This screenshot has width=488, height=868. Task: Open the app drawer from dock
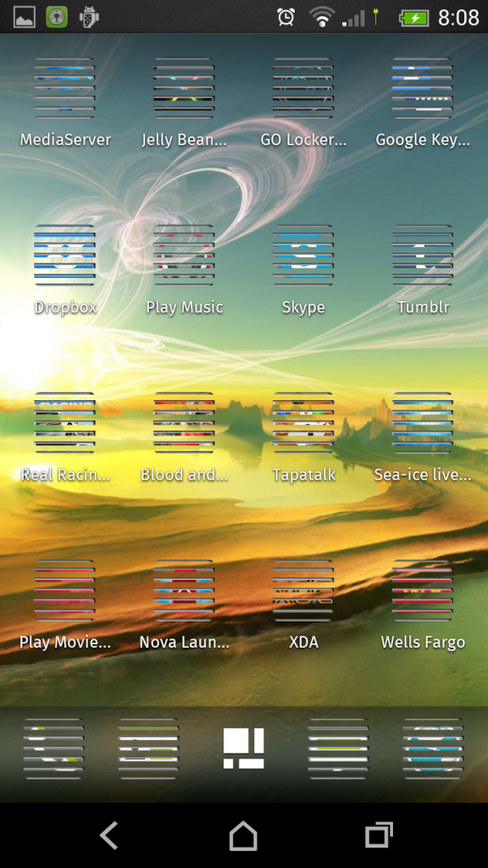[243, 748]
